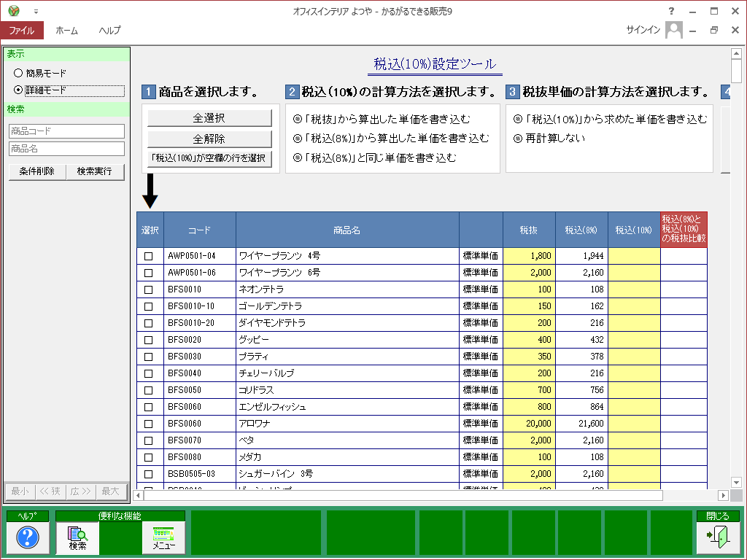Viewport: 747px width, 560px height.
Task: Click the vertical scrollbar up arrow
Action: pyautogui.click(x=736, y=53)
